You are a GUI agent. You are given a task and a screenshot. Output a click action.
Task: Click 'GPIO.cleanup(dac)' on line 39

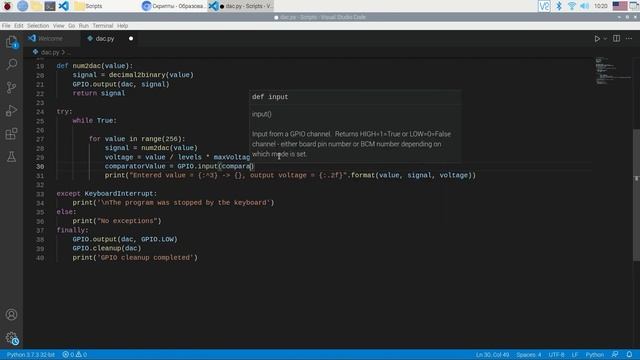coord(107,248)
